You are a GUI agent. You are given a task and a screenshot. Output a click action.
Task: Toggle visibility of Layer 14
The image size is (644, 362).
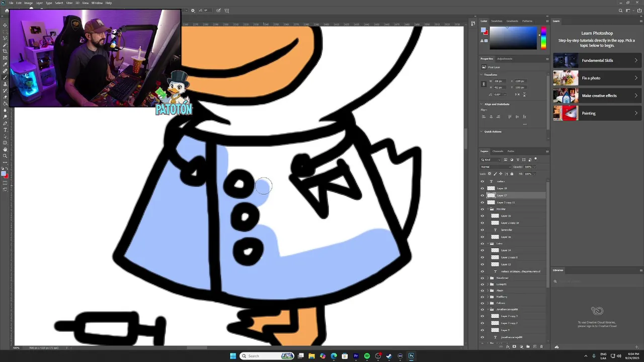[x=482, y=250]
